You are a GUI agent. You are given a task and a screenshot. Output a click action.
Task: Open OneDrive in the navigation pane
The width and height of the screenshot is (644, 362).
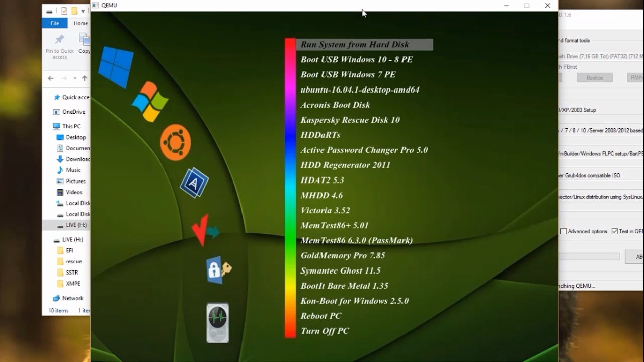(x=69, y=112)
